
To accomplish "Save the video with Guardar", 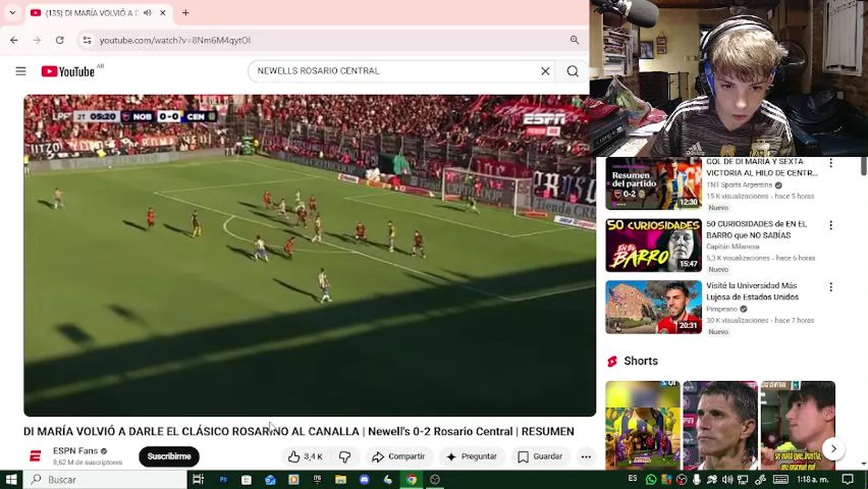I will point(539,456).
